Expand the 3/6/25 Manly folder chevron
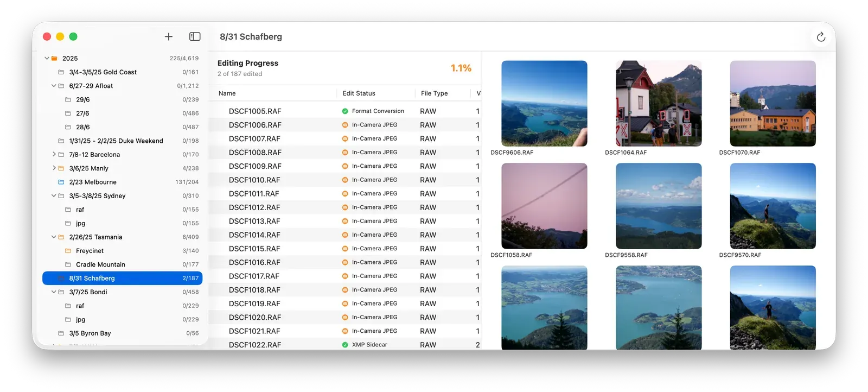This screenshot has width=868, height=392. coord(54,168)
